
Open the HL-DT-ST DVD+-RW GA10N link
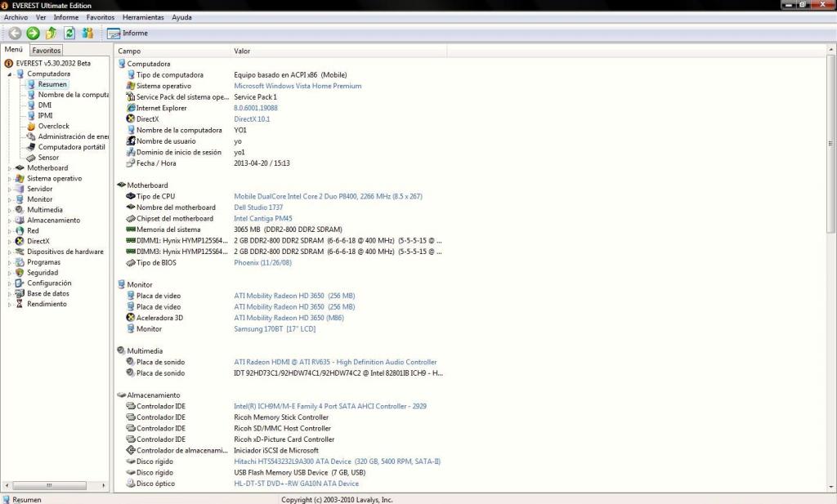point(296,484)
